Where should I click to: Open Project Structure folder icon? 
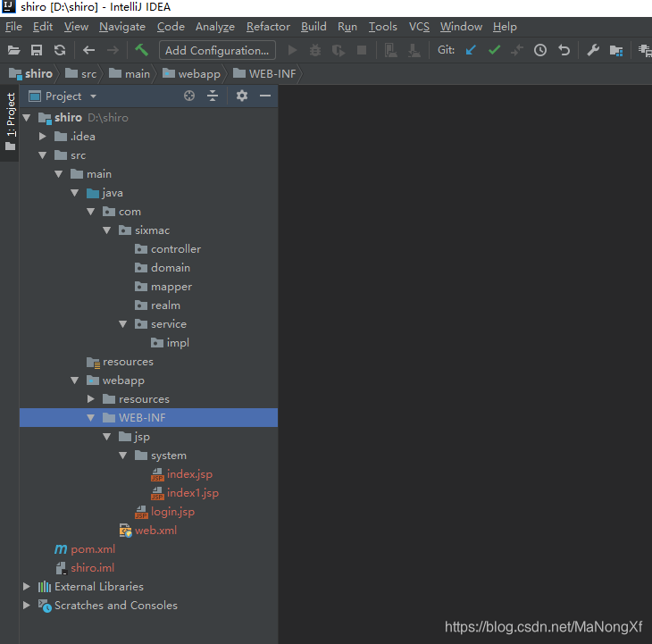pos(615,50)
